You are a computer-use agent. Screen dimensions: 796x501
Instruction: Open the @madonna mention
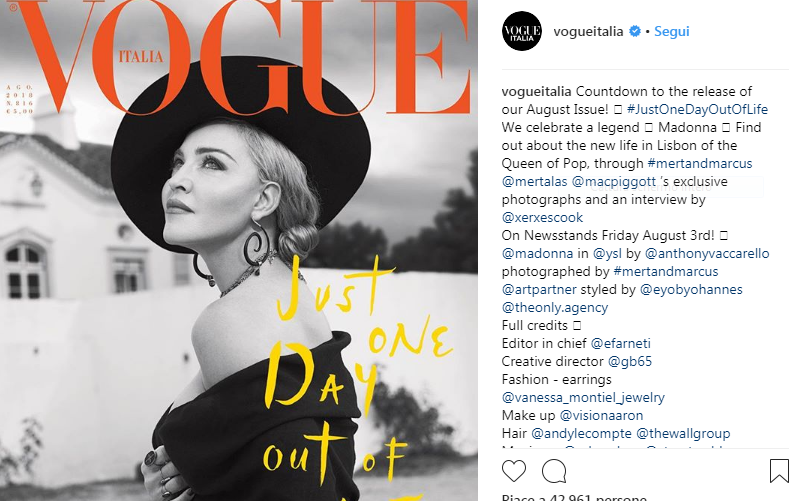click(537, 253)
